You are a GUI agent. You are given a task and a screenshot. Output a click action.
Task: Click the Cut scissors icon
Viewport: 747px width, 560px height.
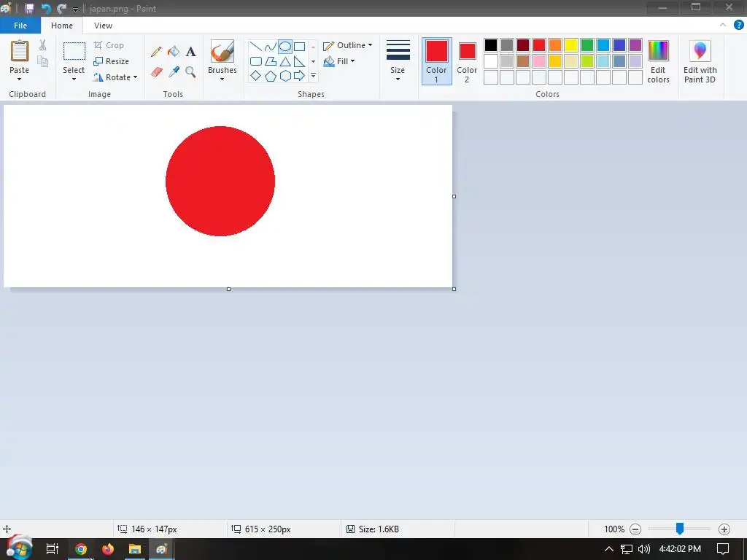coord(43,45)
